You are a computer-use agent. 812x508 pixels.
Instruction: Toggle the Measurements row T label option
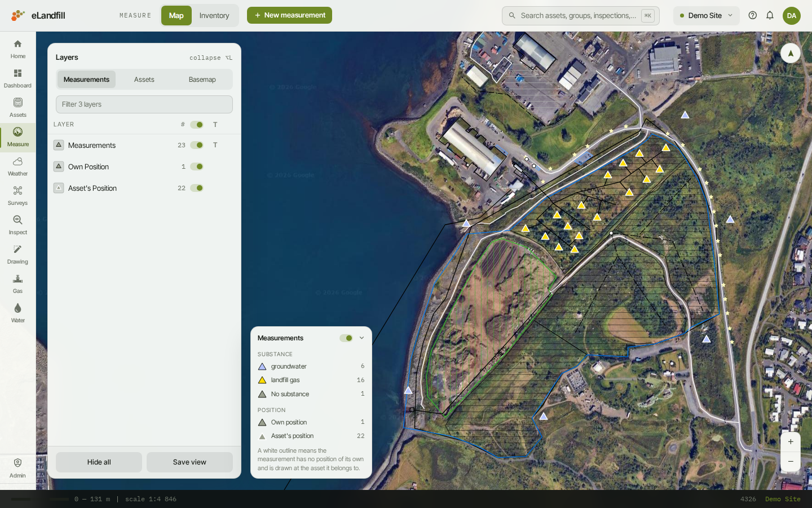coord(215,145)
